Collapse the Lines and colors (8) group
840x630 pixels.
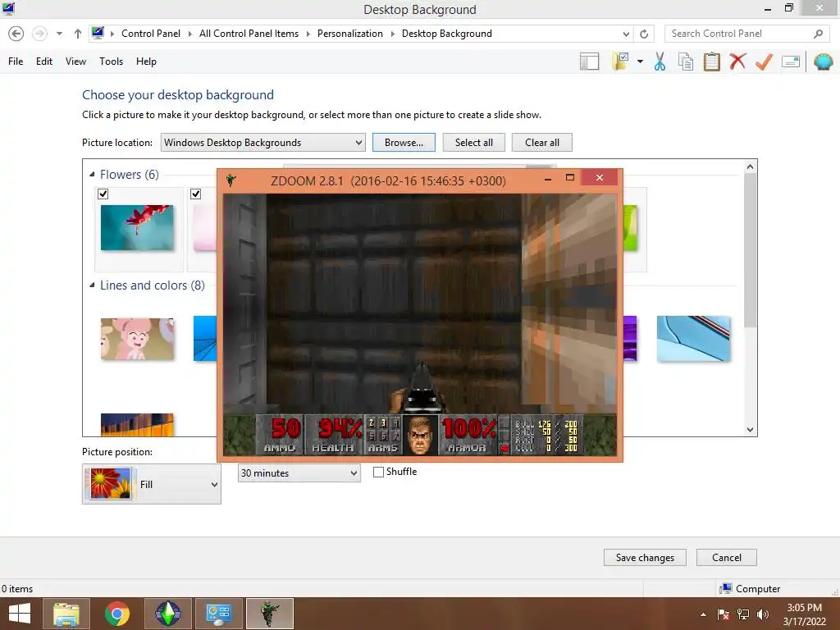[92, 285]
